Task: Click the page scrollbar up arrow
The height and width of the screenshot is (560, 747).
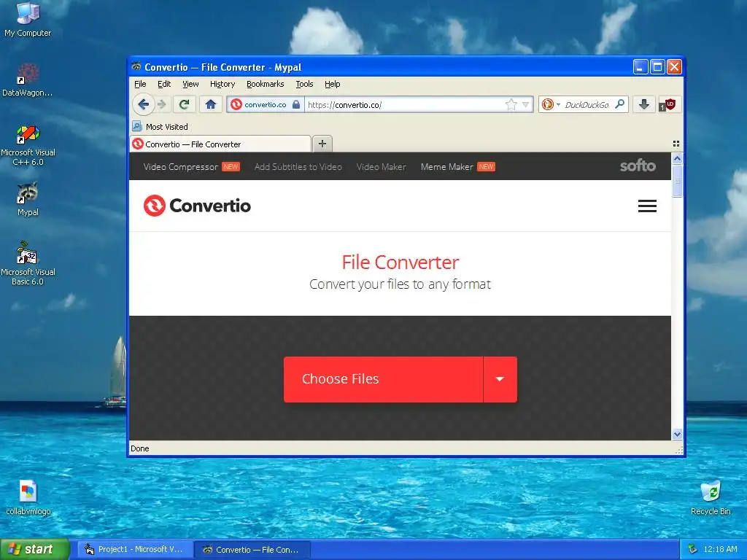Action: 677,158
